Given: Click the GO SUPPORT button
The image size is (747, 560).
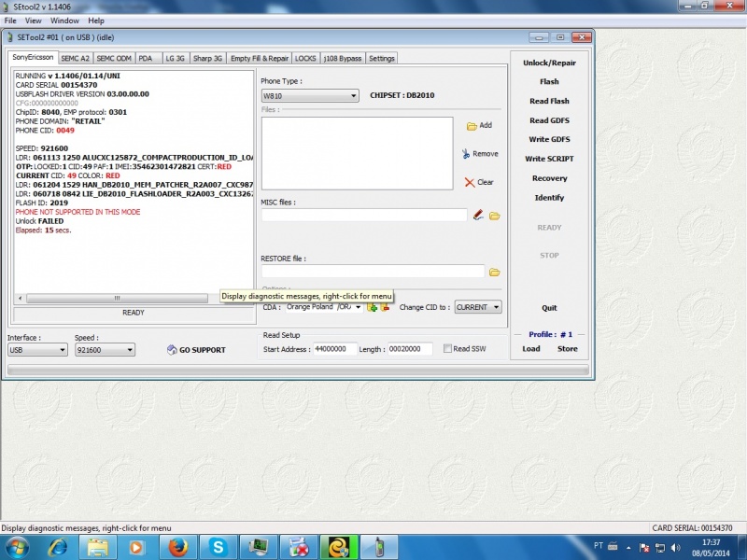Looking at the screenshot, I should 196,350.
